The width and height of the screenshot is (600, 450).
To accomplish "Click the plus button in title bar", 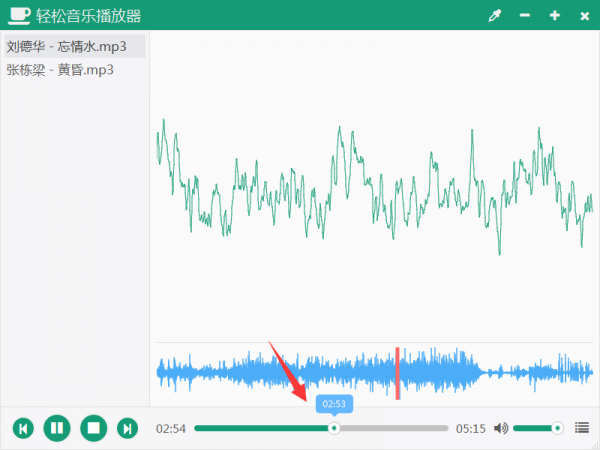I will click(x=555, y=15).
